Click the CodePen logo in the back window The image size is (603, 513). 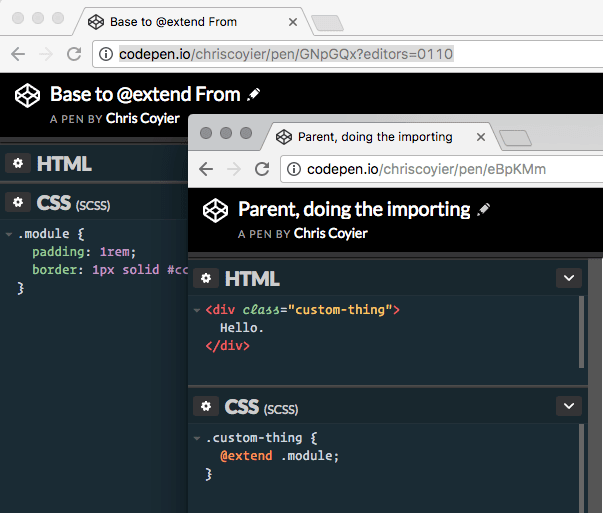[x=26, y=96]
